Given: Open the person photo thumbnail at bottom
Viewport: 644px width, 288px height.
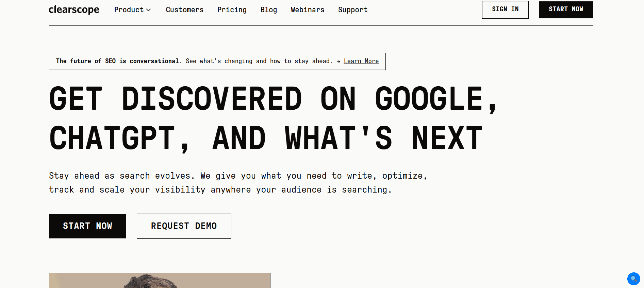Looking at the screenshot, I should point(160,281).
